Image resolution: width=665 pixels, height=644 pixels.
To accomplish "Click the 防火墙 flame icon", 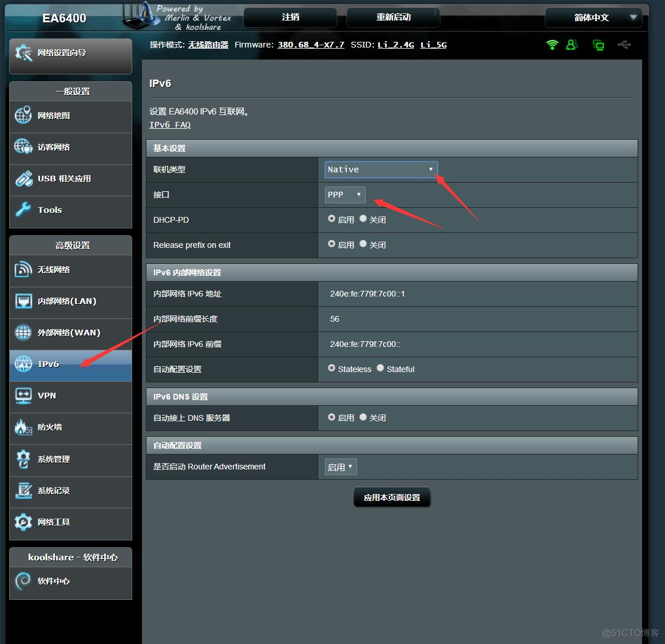I will click(x=23, y=427).
